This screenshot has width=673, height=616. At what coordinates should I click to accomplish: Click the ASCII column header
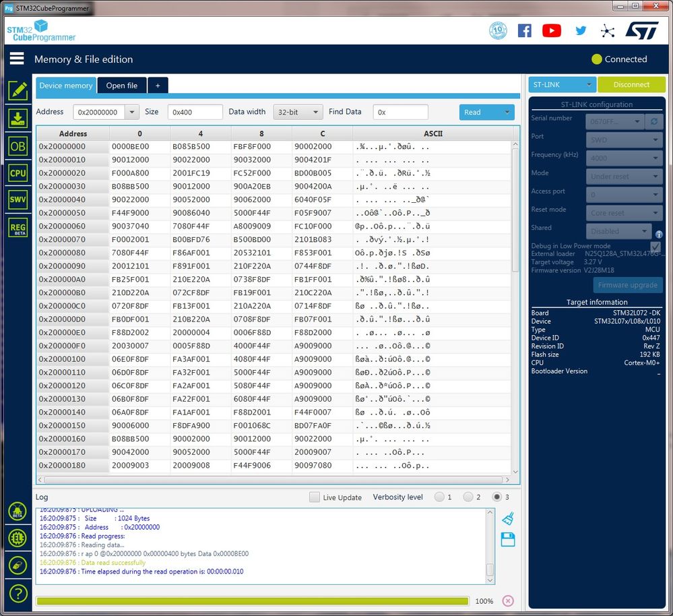pos(432,133)
